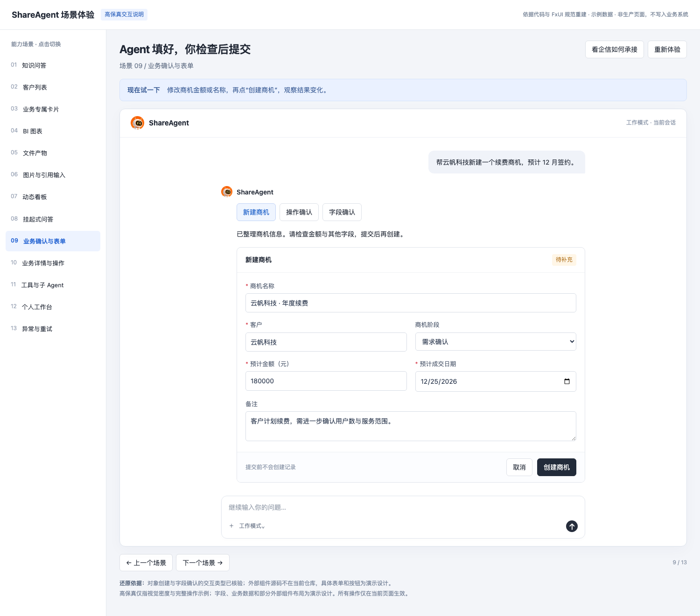Image resolution: width=700 pixels, height=616 pixels.
Task: Go to scenario 12 个人工作台
Action: click(x=53, y=307)
